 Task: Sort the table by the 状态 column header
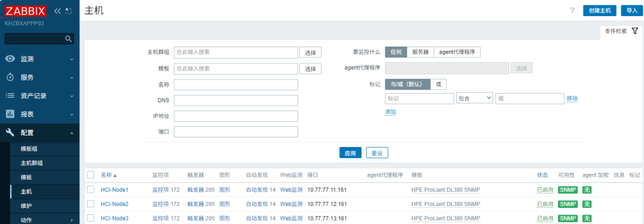pyautogui.click(x=543, y=175)
